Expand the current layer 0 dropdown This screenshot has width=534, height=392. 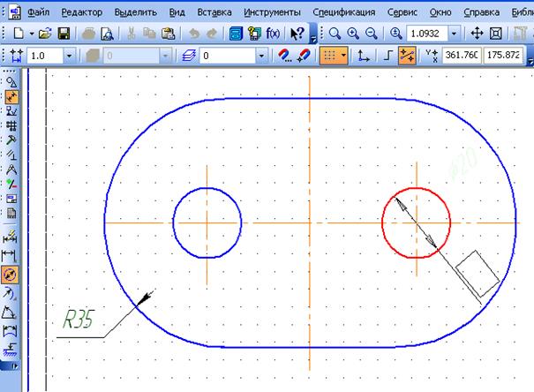261,56
